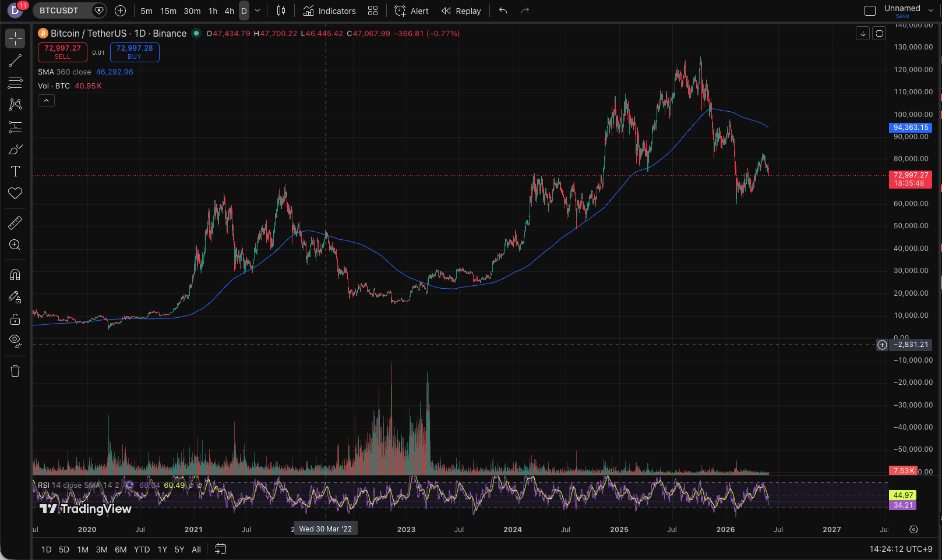Collapse the indicator legend with chevron
The height and width of the screenshot is (560, 942).
46,101
